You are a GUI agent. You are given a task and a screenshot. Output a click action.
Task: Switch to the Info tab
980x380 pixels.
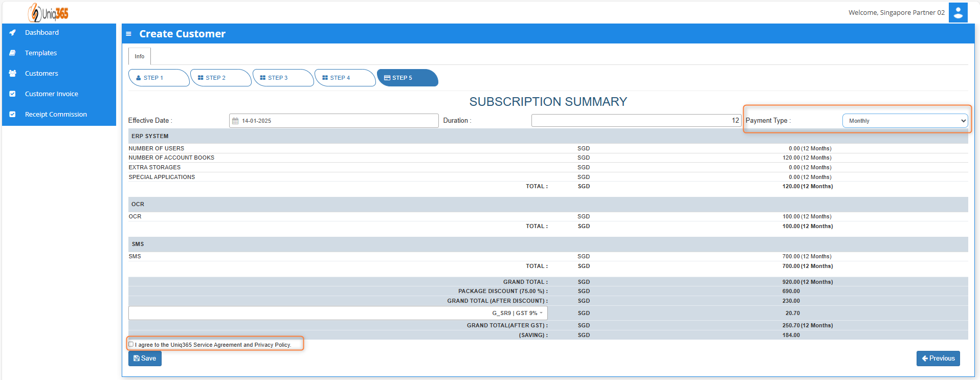(139, 56)
